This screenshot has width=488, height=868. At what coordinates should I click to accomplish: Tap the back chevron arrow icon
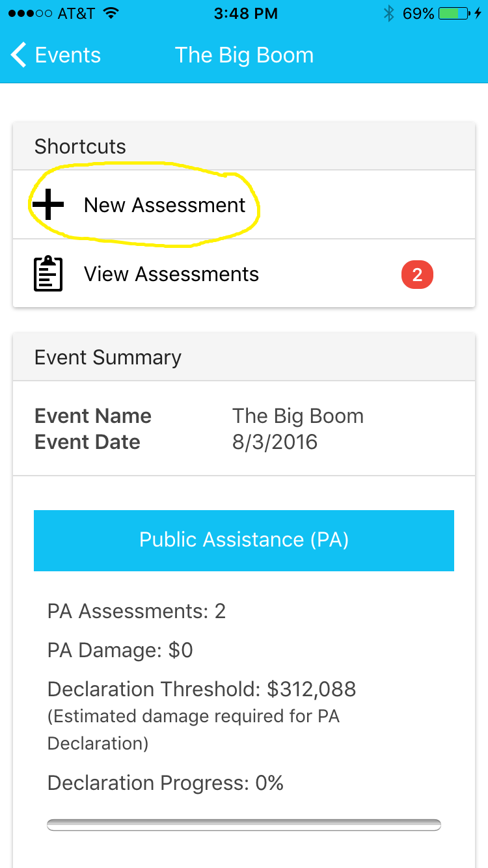pyautogui.click(x=20, y=55)
